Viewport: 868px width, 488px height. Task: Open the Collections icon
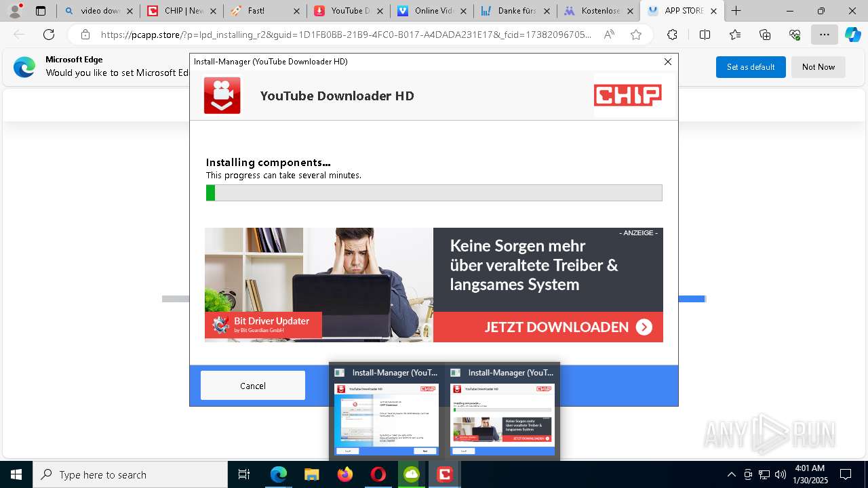coord(765,35)
